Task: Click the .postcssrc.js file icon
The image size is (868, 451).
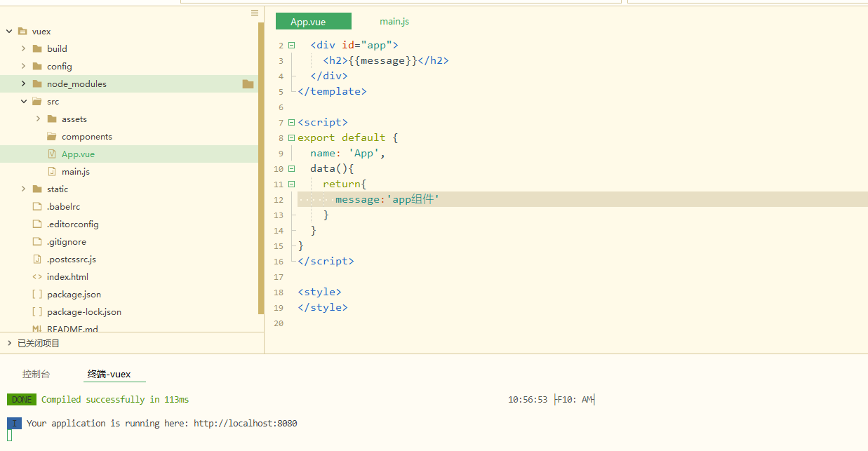Action: click(37, 259)
